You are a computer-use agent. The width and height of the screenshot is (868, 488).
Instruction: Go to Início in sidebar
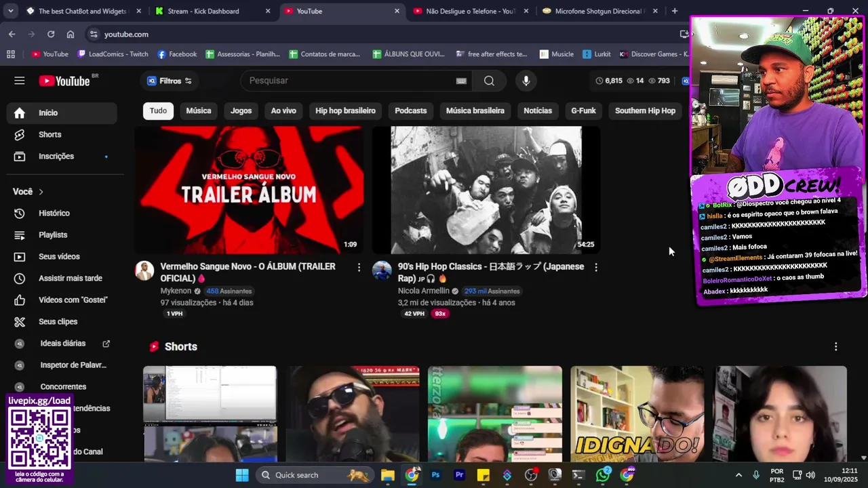point(62,113)
